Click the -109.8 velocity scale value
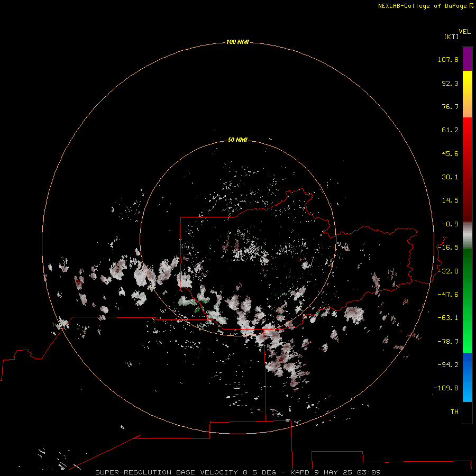The height and width of the screenshot is (476, 476). [446, 388]
